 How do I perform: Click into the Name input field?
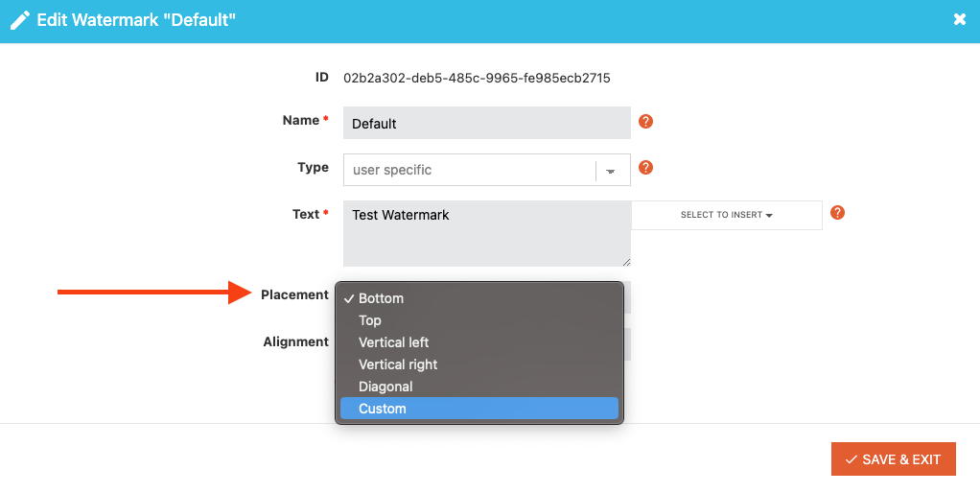pyautogui.click(x=487, y=123)
